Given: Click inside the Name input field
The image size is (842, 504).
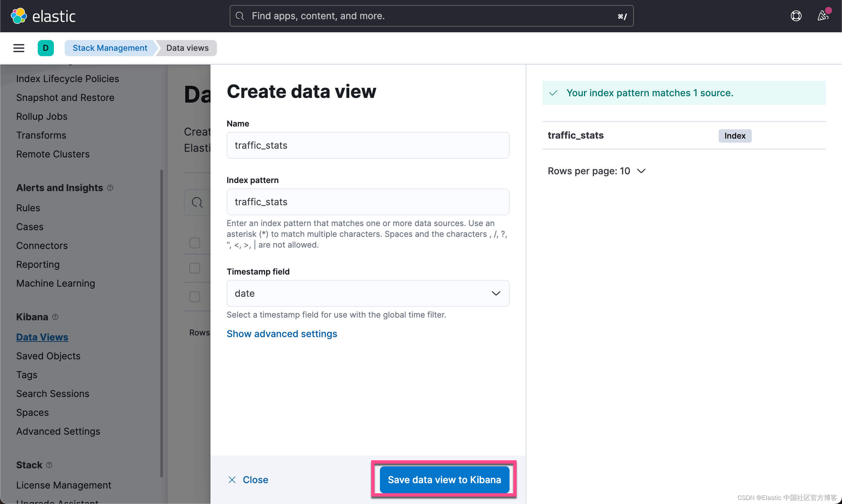Looking at the screenshot, I should click(x=368, y=145).
